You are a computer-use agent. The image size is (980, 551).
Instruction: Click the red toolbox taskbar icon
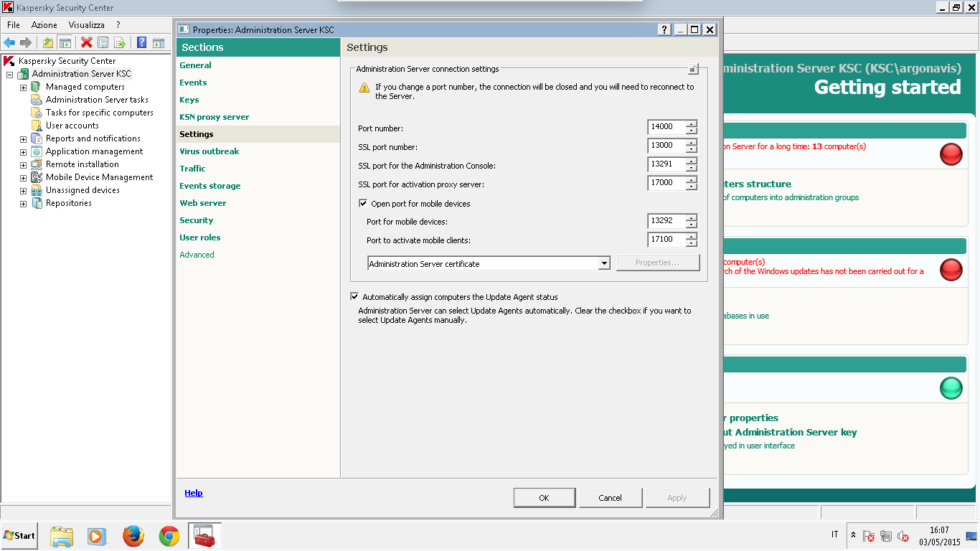[205, 536]
